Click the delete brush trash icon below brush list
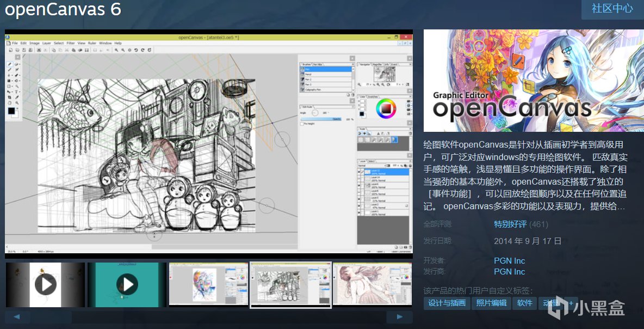 coord(353,95)
